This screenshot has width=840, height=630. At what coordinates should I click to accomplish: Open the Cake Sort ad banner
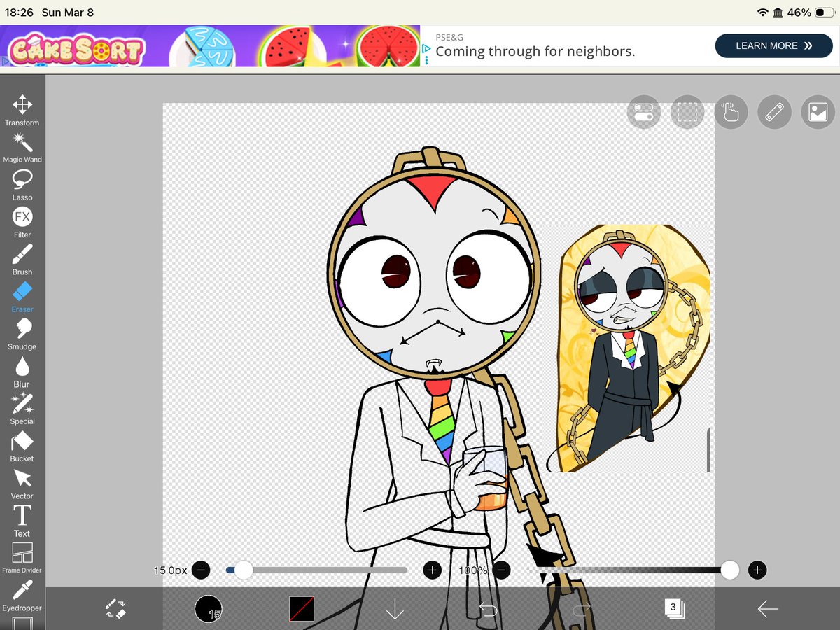pyautogui.click(x=210, y=46)
